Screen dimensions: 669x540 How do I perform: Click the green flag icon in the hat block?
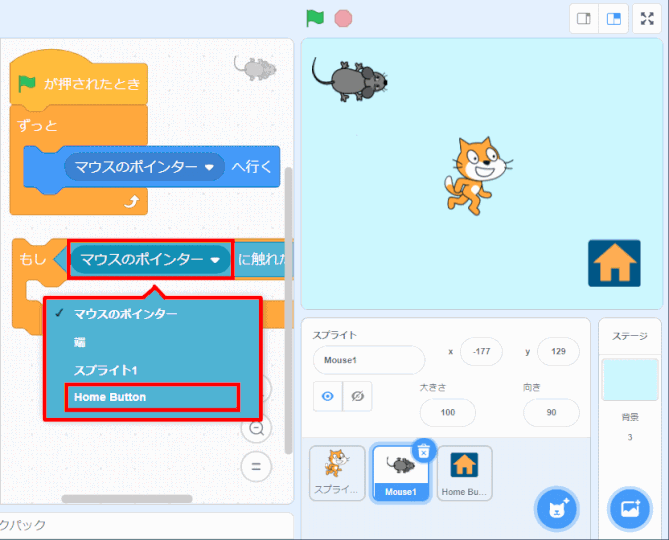[x=27, y=84]
